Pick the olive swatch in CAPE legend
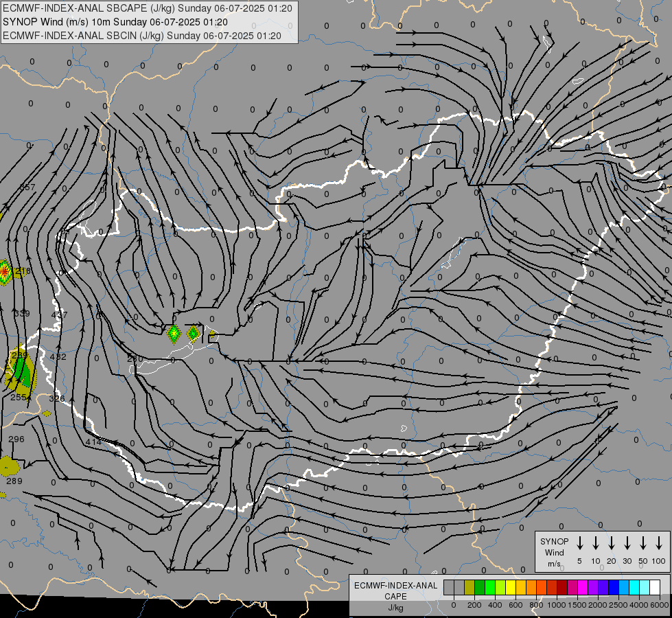Image resolution: width=672 pixels, height=618 pixels. 470,587
